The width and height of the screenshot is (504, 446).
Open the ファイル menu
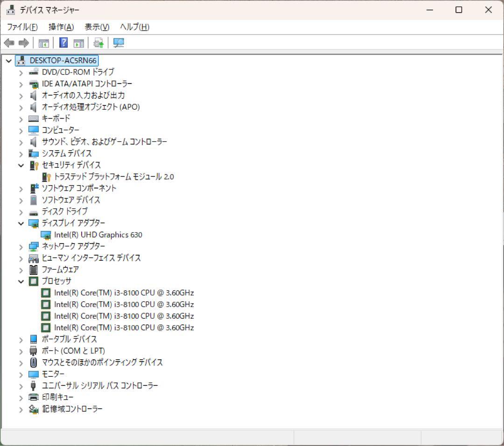tap(23, 27)
